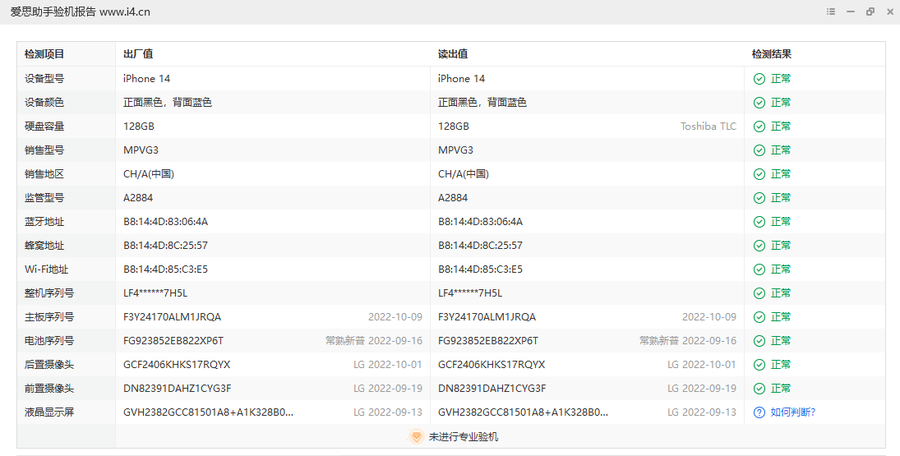This screenshot has width=900, height=456.
Task: Click read-out front camera serial DN82391DAHZ1CYG3F
Action: (x=492, y=388)
